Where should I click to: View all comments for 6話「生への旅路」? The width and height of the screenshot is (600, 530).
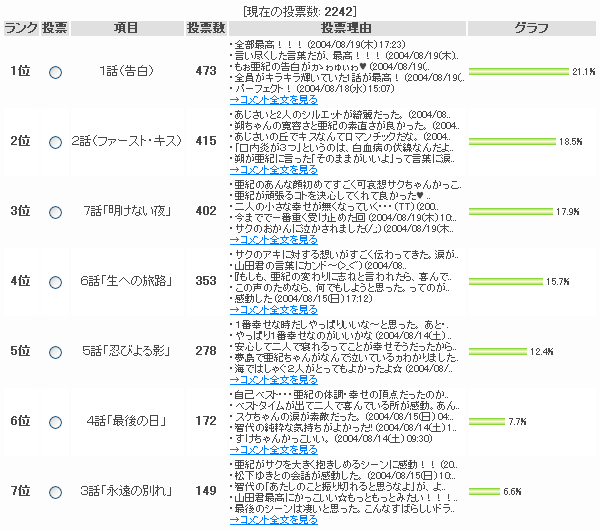coord(274,310)
